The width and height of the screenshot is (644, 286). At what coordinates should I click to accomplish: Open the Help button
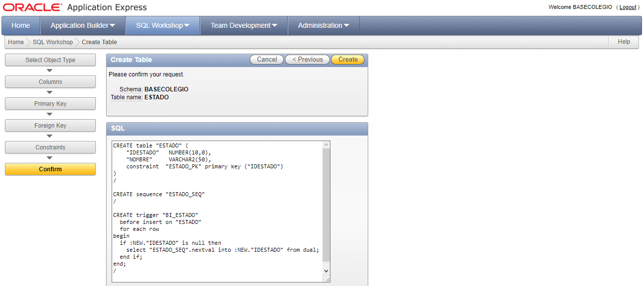point(624,42)
